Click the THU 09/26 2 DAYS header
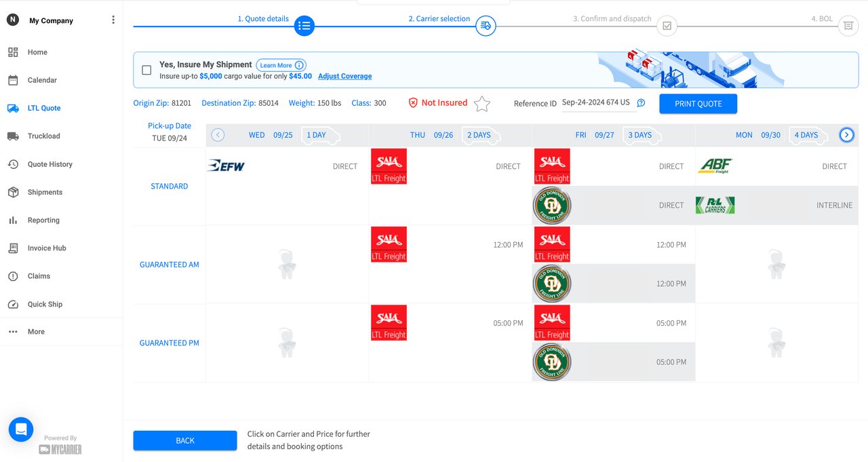This screenshot has width=868, height=462. 450,135
